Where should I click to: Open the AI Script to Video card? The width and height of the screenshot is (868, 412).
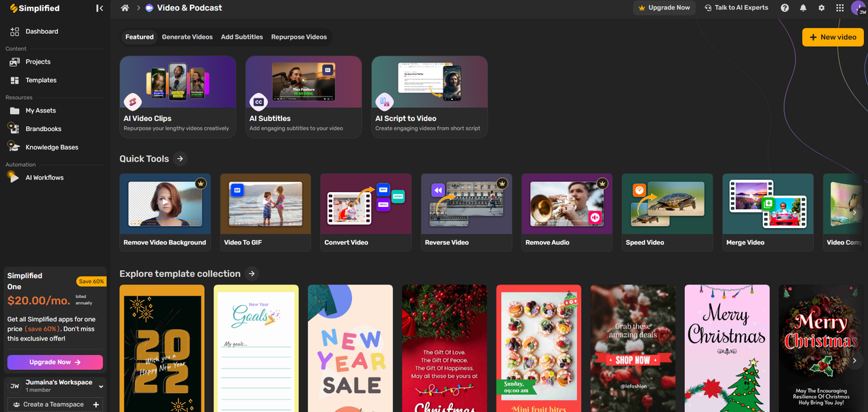tap(430, 97)
